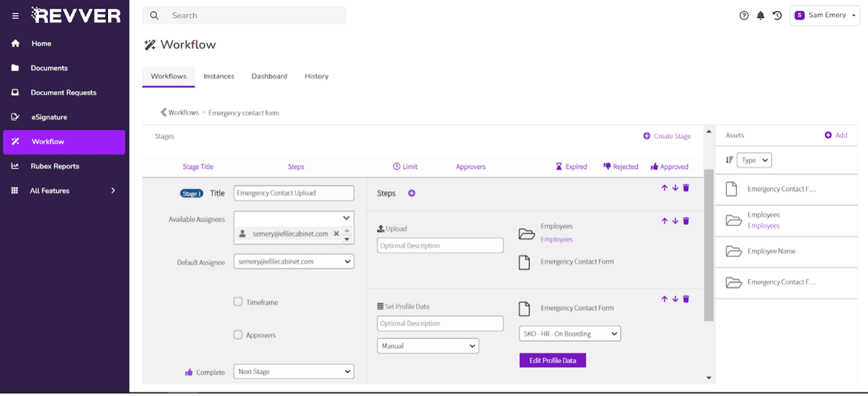Open the Dashboard tab

coord(269,76)
